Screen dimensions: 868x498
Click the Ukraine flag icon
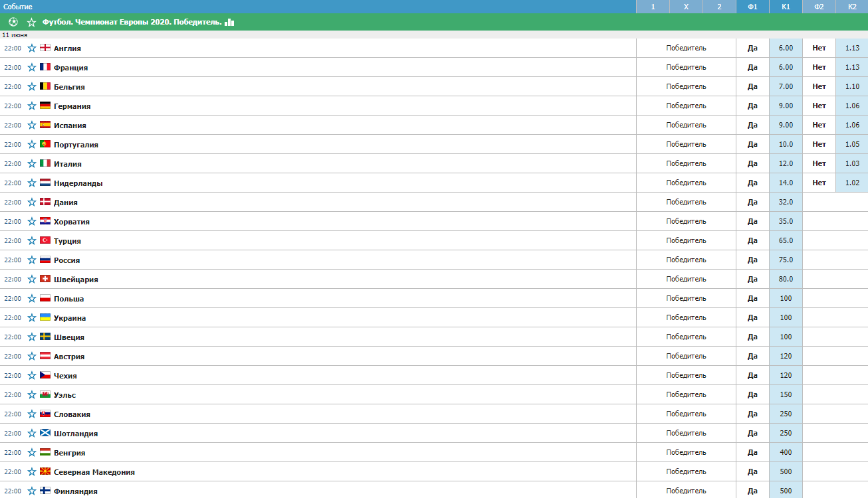coord(45,317)
